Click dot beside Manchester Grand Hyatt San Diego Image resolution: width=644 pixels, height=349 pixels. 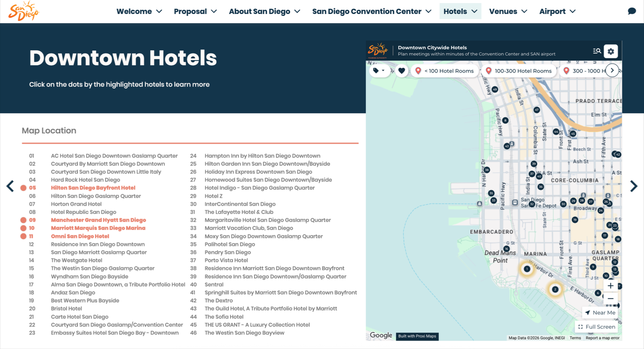click(23, 220)
